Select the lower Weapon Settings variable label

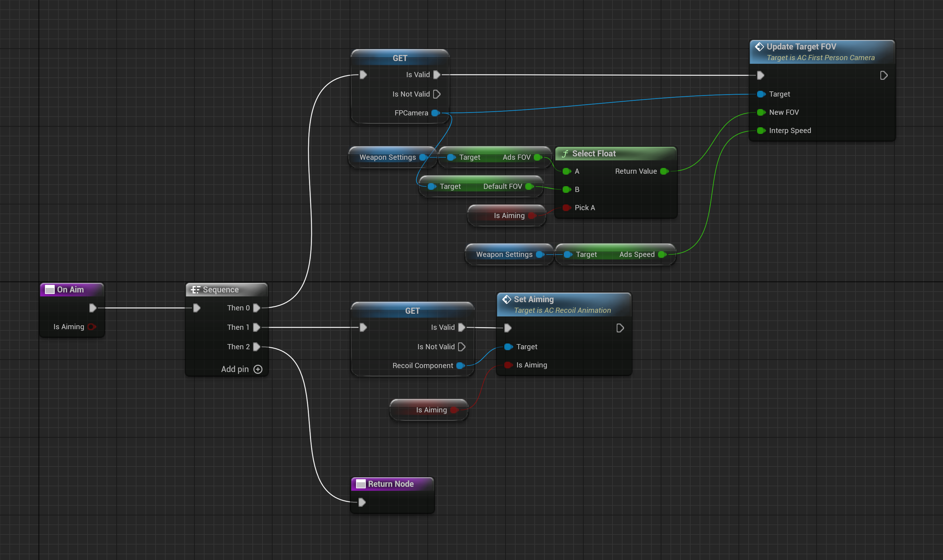(504, 254)
